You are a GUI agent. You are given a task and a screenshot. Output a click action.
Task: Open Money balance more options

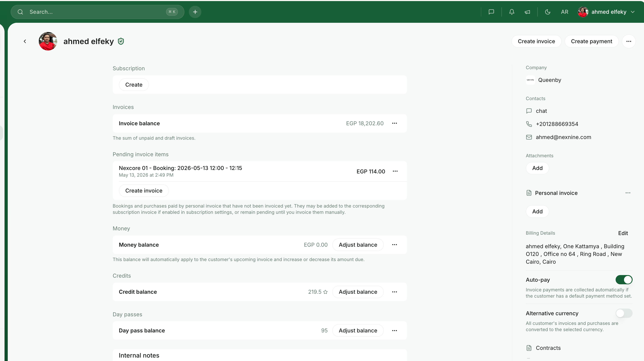tap(394, 245)
